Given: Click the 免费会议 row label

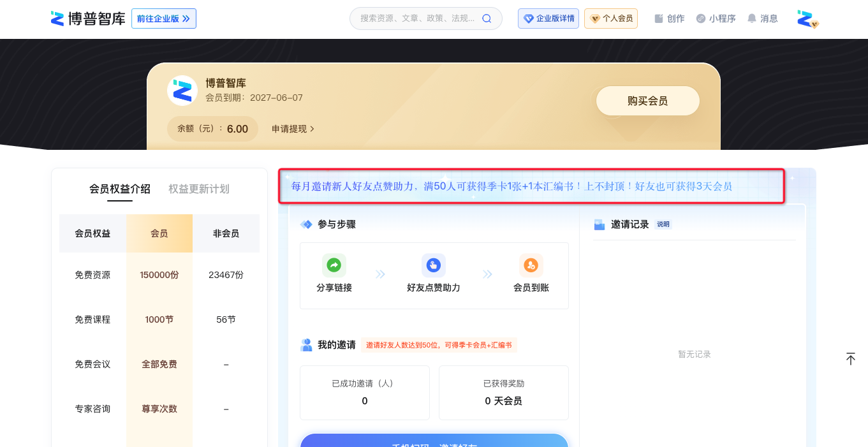Looking at the screenshot, I should point(92,364).
